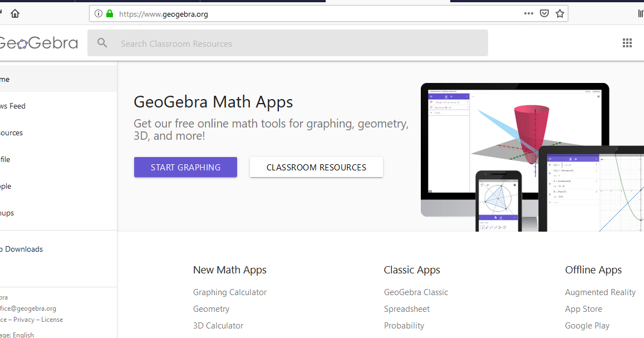Open GeoGebra Classic
Screen dimensions: 644x338
(416, 292)
